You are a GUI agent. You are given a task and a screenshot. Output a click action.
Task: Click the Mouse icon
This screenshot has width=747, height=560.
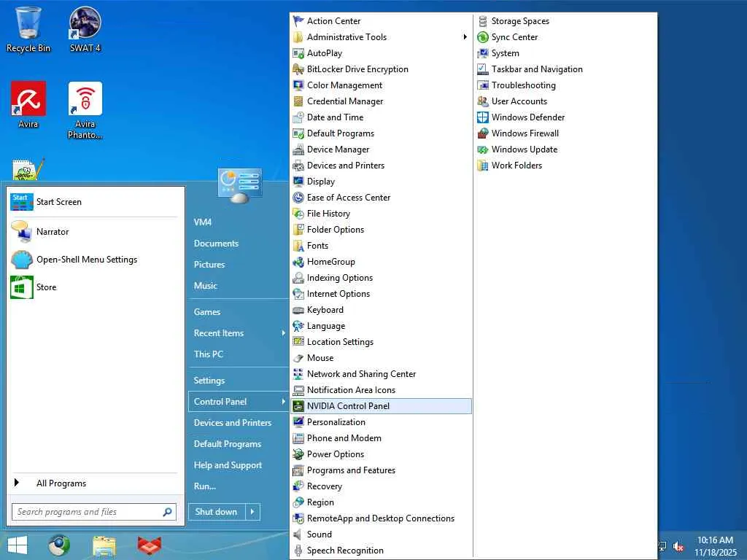298,357
